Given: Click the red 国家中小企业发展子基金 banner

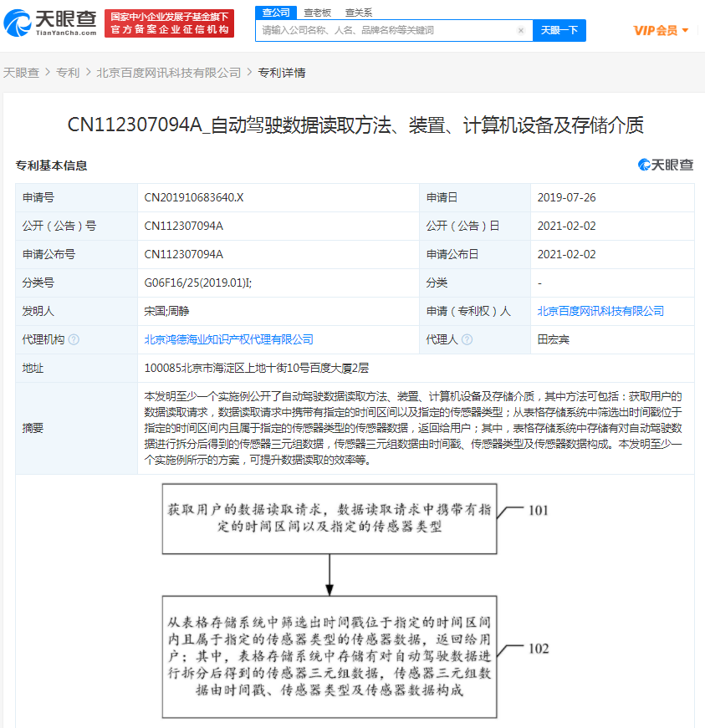Looking at the screenshot, I should click(x=169, y=23).
